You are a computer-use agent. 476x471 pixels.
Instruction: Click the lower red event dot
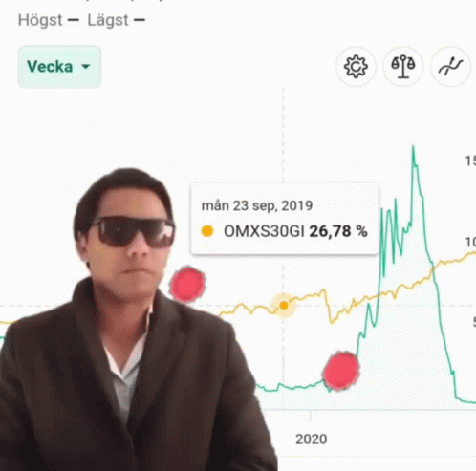[340, 371]
